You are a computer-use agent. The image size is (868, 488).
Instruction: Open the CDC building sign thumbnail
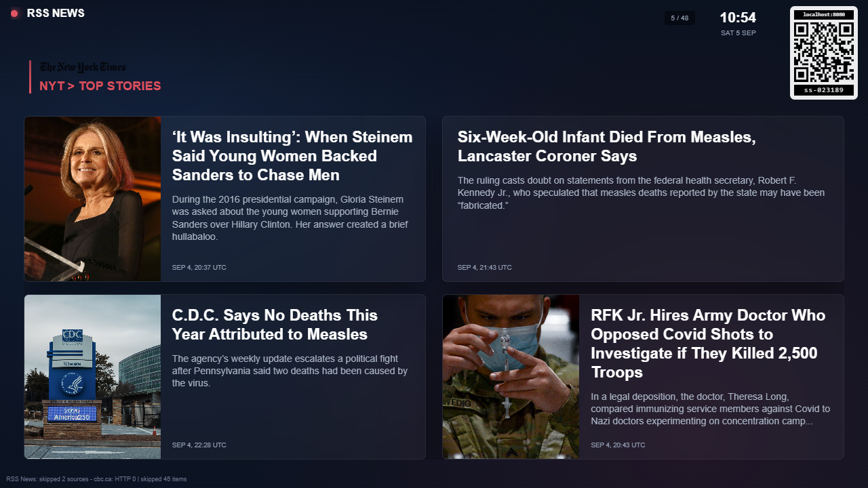(x=93, y=377)
